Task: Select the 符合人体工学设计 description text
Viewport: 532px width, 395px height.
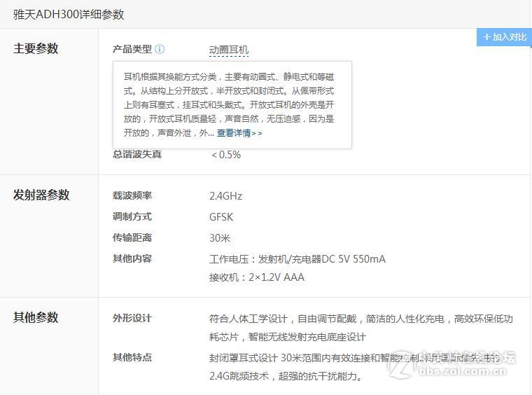Action: pyautogui.click(x=361, y=328)
